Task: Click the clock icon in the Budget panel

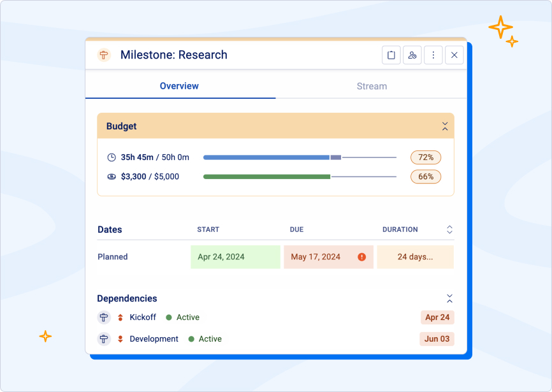Action: point(113,157)
